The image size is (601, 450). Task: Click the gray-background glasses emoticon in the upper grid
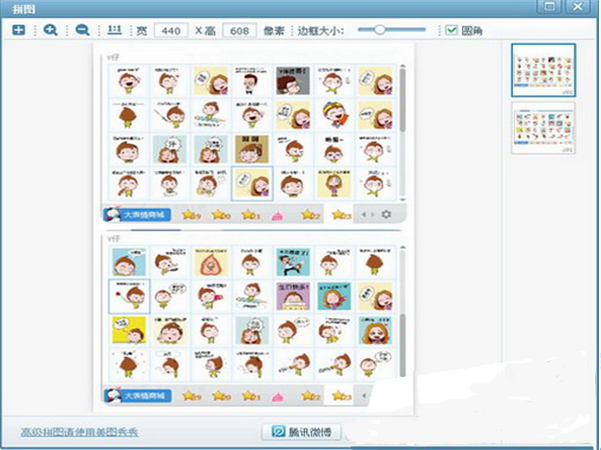[293, 81]
